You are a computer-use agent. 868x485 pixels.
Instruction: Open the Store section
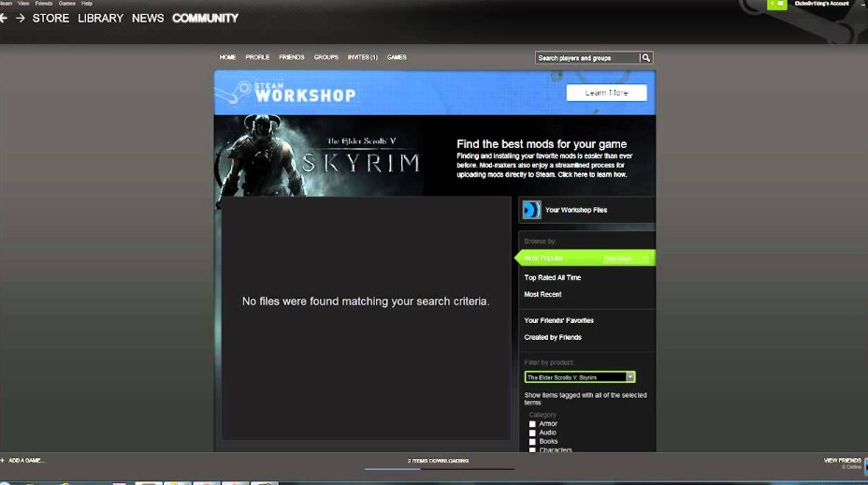(x=51, y=19)
